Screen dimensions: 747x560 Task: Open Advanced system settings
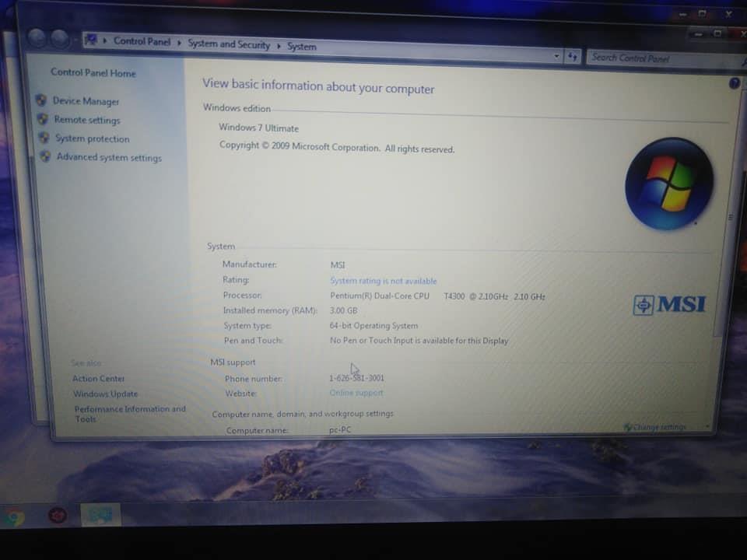(109, 157)
